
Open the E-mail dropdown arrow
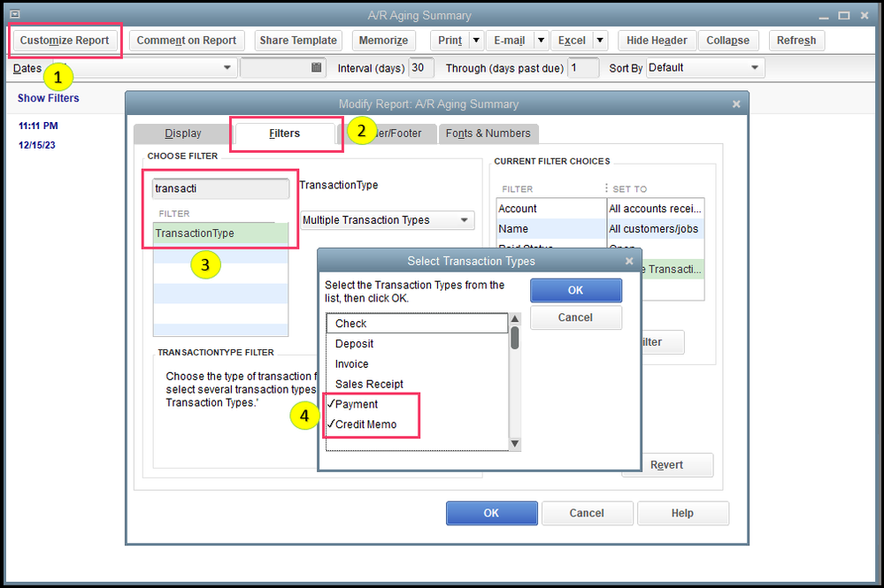542,41
